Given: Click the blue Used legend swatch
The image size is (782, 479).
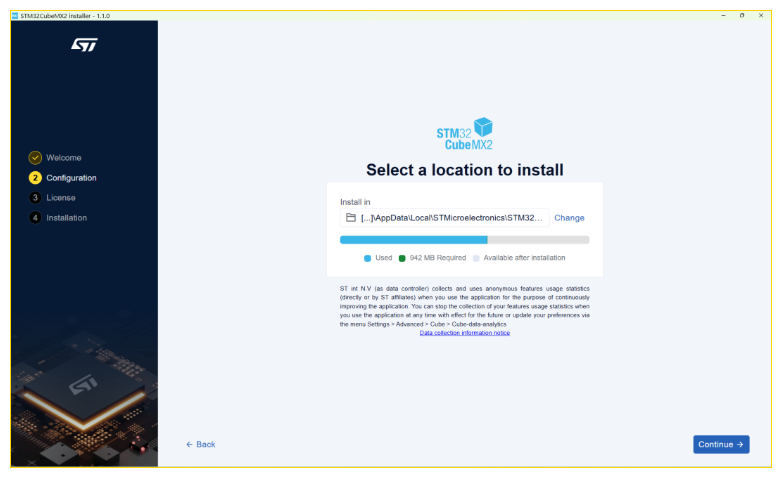Looking at the screenshot, I should pyautogui.click(x=368, y=258).
